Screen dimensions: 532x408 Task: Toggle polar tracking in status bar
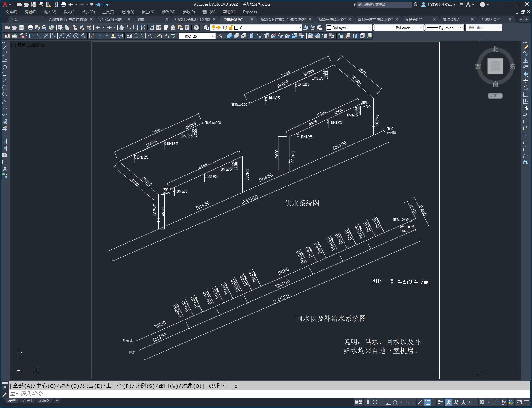coord(396,402)
